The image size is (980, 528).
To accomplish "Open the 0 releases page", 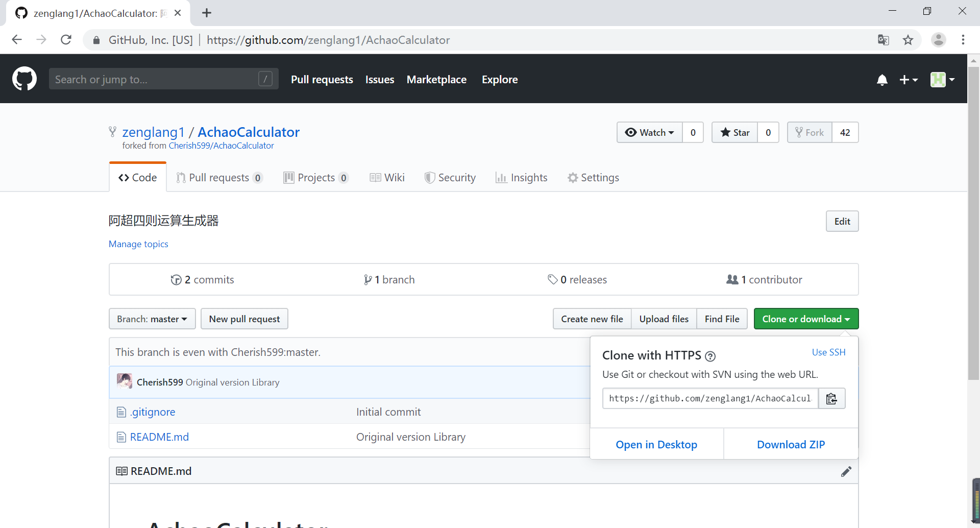I will click(577, 280).
